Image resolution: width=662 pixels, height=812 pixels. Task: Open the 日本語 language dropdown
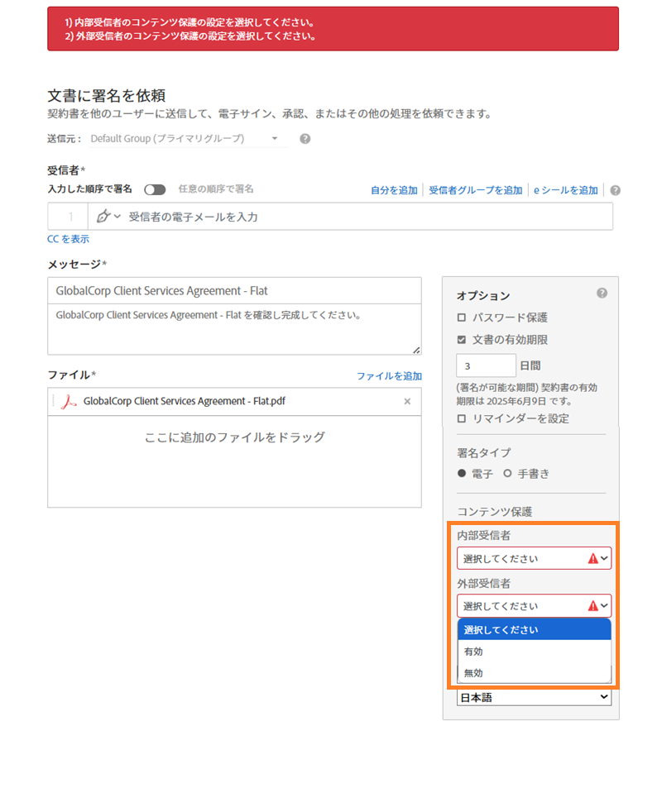pyautogui.click(x=534, y=696)
